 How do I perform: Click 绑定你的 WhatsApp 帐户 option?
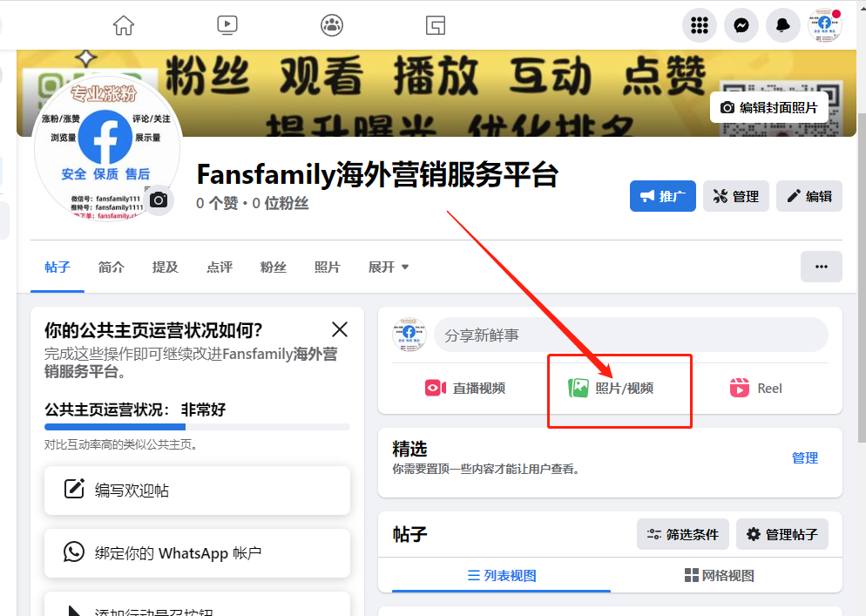(197, 553)
